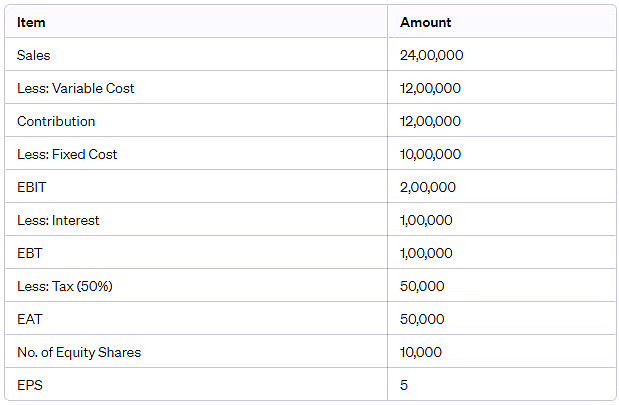Click the Tax amount 50,000
This screenshot has width=619, height=405.
click(x=422, y=286)
